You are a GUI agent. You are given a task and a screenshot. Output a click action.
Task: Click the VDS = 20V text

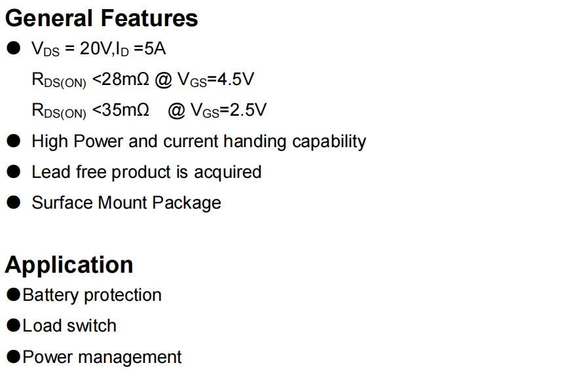point(71,49)
